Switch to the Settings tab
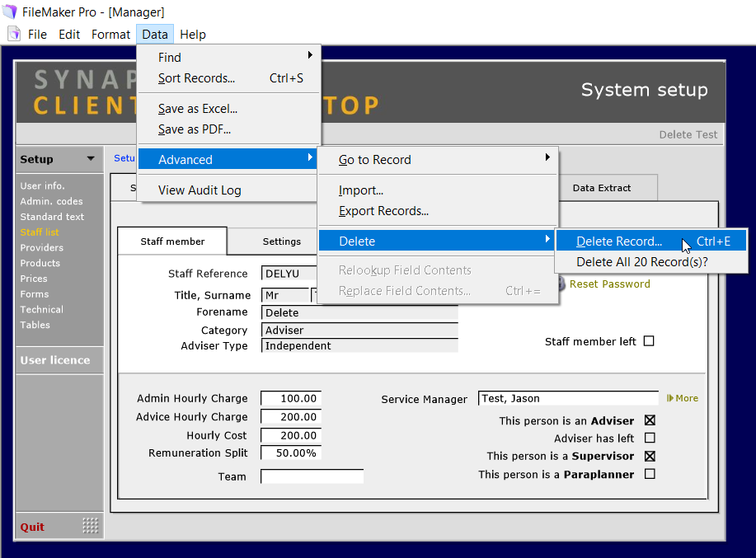This screenshot has height=558, width=756. (282, 241)
